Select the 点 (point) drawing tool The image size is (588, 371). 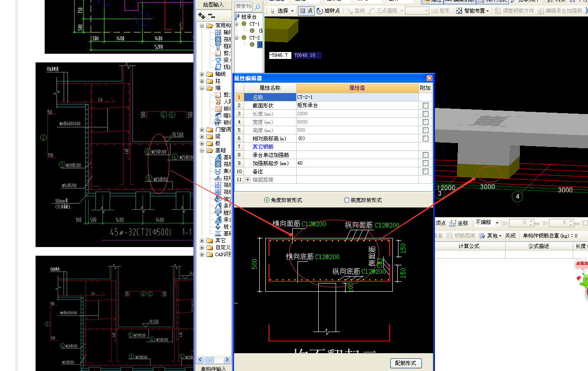click(x=307, y=11)
